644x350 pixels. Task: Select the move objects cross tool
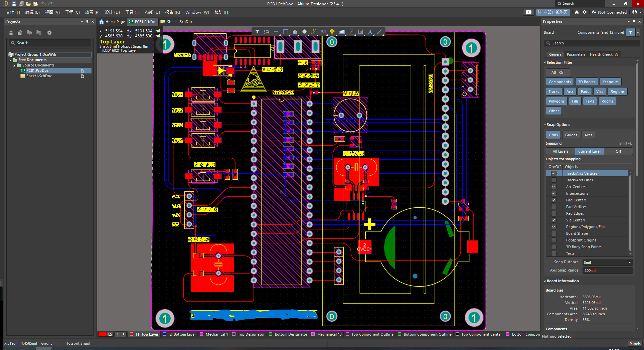coord(276,32)
